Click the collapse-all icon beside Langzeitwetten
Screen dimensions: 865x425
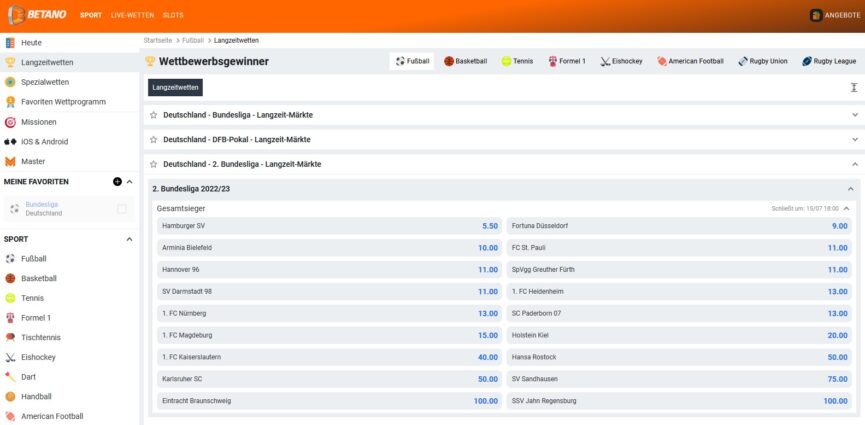[853, 88]
